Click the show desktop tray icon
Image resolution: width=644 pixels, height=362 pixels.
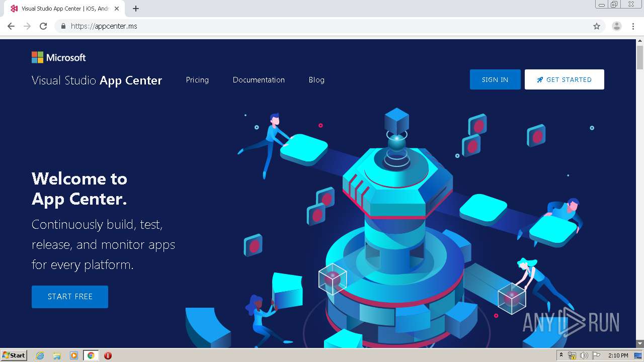click(638, 355)
